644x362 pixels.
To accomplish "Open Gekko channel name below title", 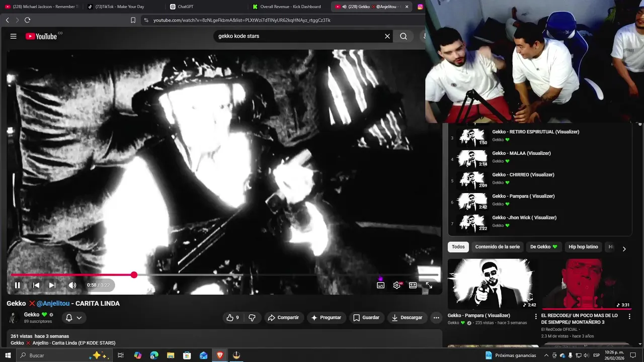I will pos(32,315).
